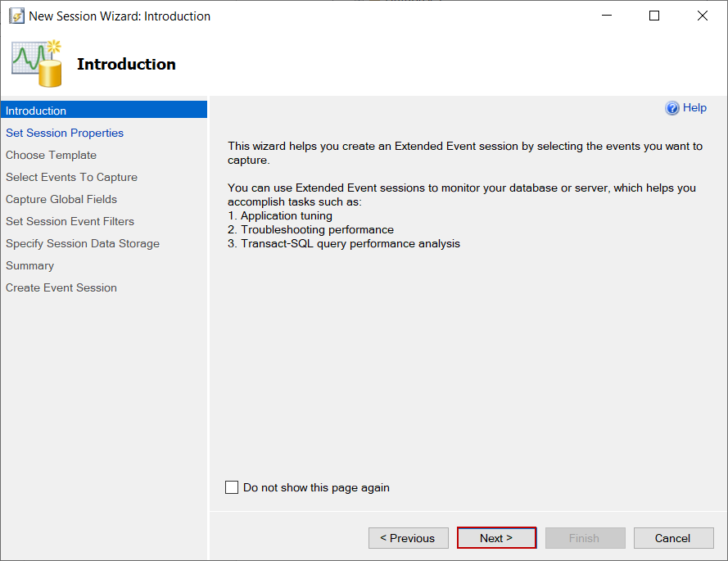Click the disabled Finish button
This screenshot has height=561, width=728.
pyautogui.click(x=584, y=538)
